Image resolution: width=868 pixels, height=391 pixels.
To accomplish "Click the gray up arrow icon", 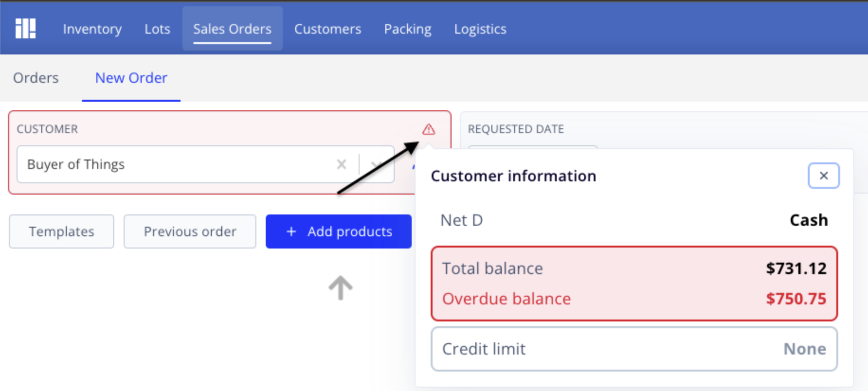I will click(340, 288).
